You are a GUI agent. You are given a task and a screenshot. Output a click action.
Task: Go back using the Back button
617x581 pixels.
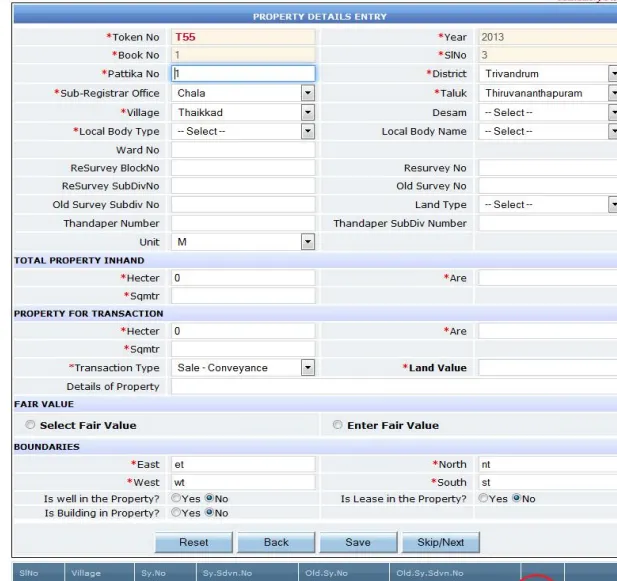click(x=276, y=542)
